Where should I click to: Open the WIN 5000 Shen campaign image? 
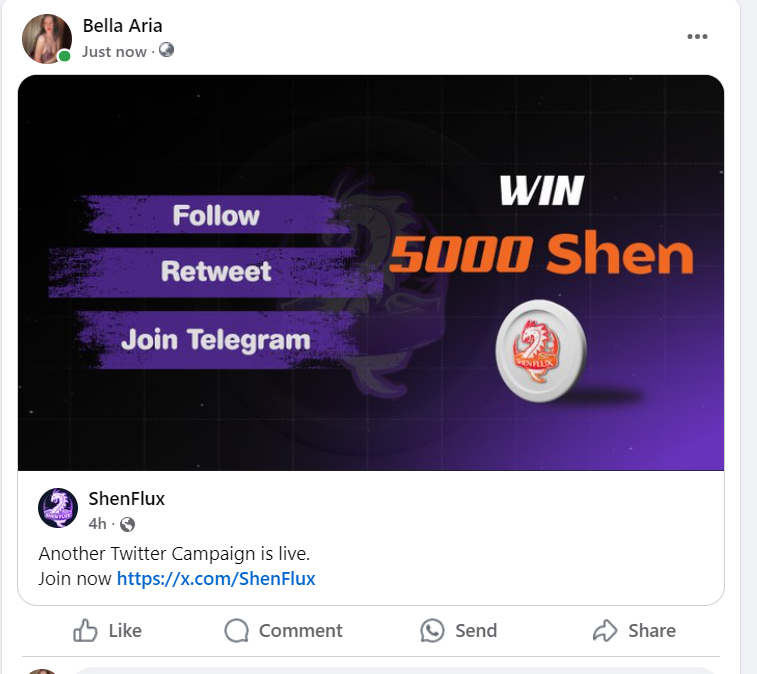coord(371,273)
